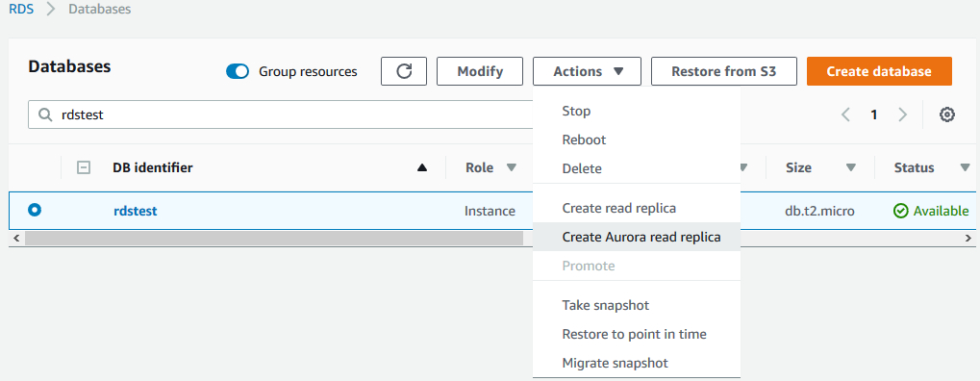
Task: Focus the rdstest search field
Action: (x=281, y=115)
